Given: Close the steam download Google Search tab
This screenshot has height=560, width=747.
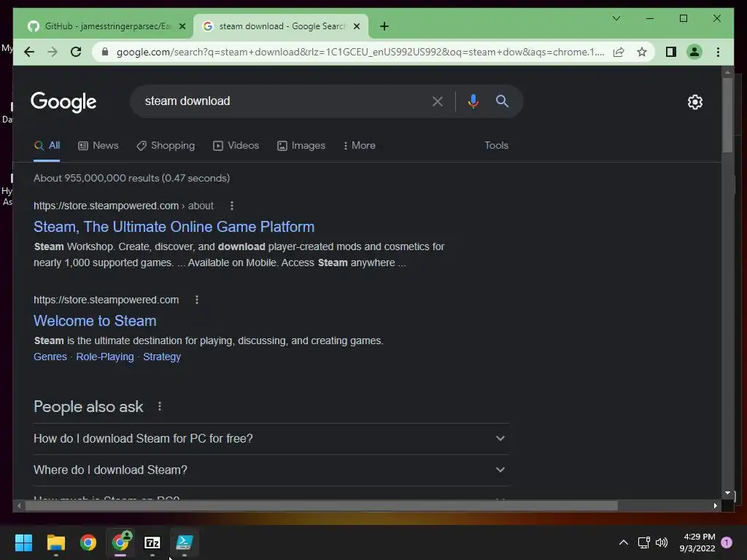Looking at the screenshot, I should coord(356,26).
